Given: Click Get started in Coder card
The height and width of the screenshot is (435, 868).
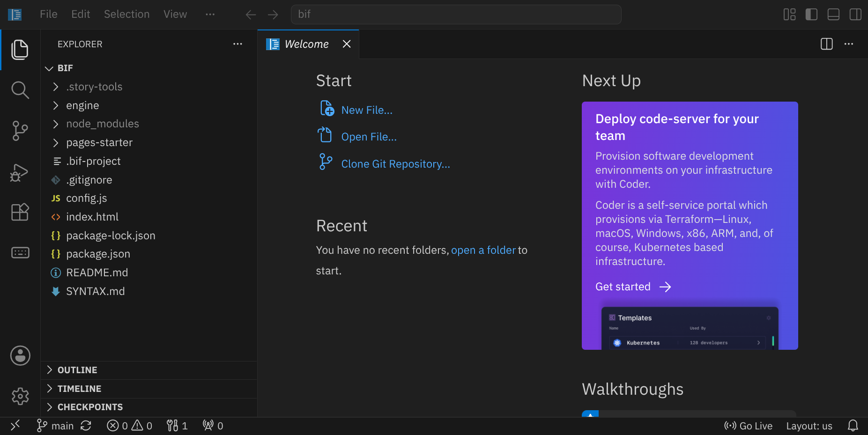Looking at the screenshot, I should (x=633, y=287).
